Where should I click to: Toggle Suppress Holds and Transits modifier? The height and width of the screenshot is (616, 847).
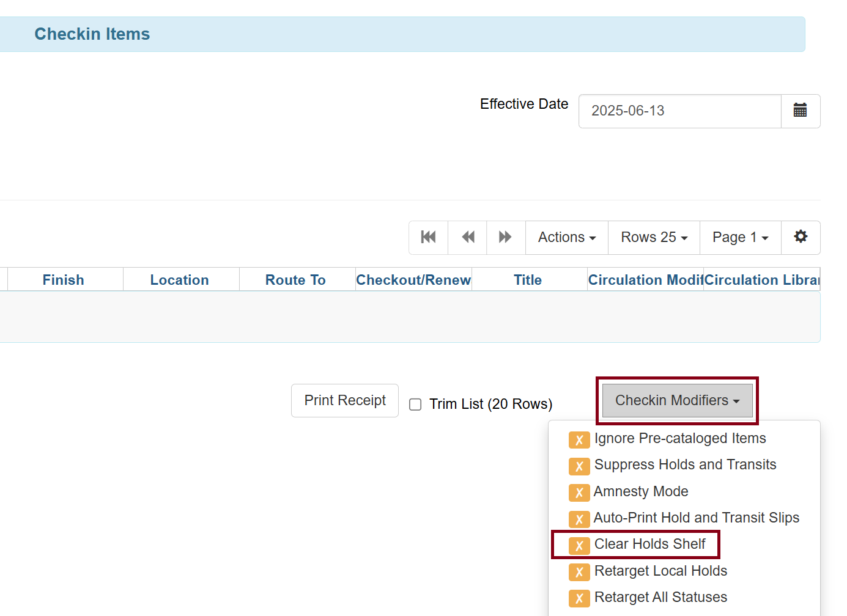[x=685, y=465]
